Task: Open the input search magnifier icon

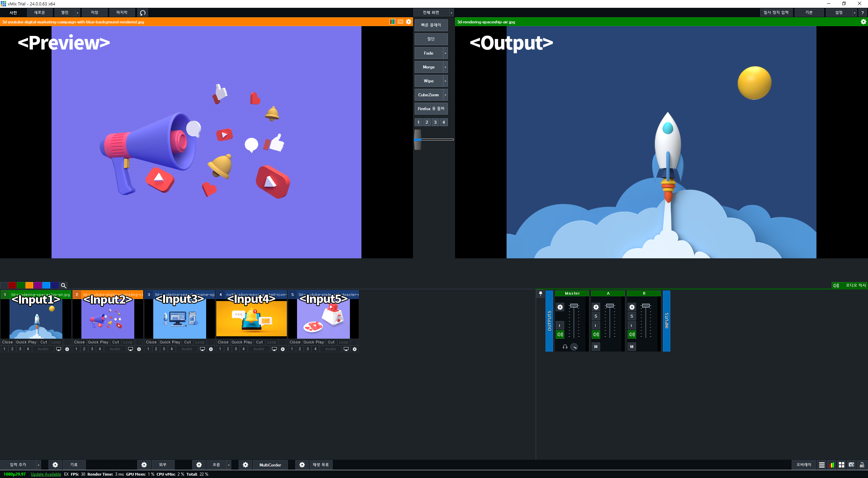Action: coord(63,285)
